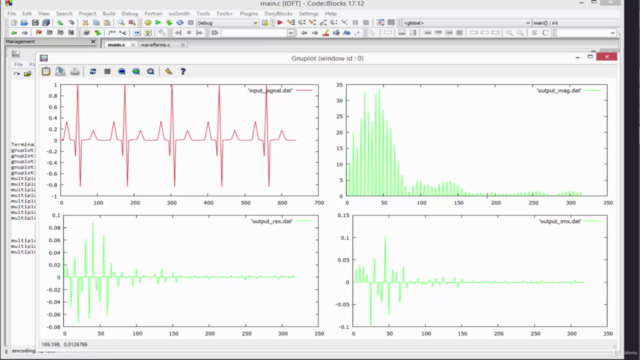Replot using the refresh icon in Gnuplot
640x360 pixels.
pyautogui.click(x=93, y=71)
